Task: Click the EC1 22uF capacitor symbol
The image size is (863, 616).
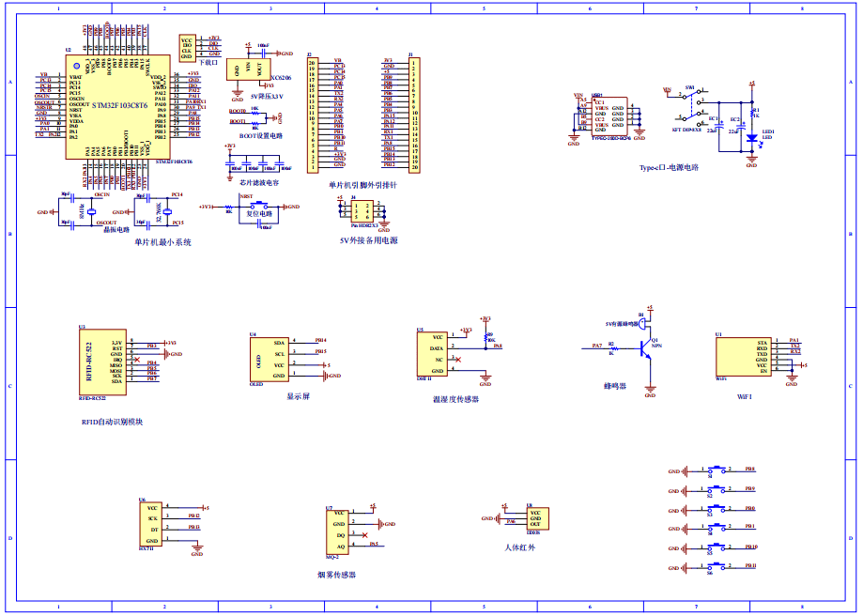Action: pyautogui.click(x=718, y=127)
